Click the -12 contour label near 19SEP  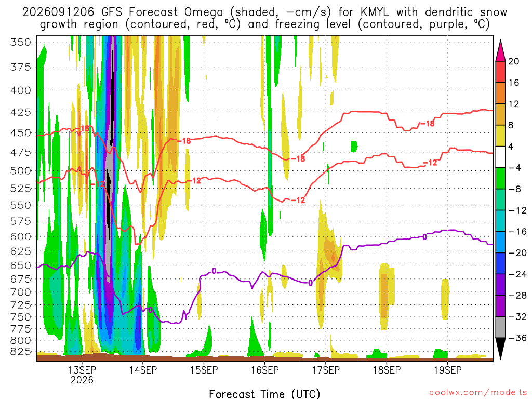coord(430,163)
